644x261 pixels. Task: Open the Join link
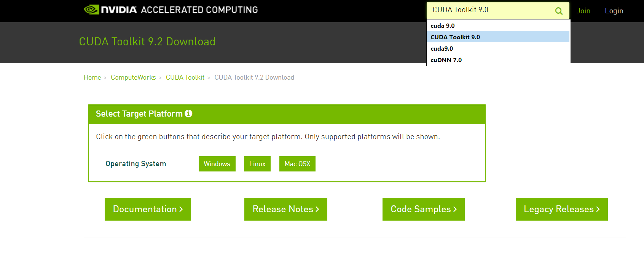click(583, 11)
